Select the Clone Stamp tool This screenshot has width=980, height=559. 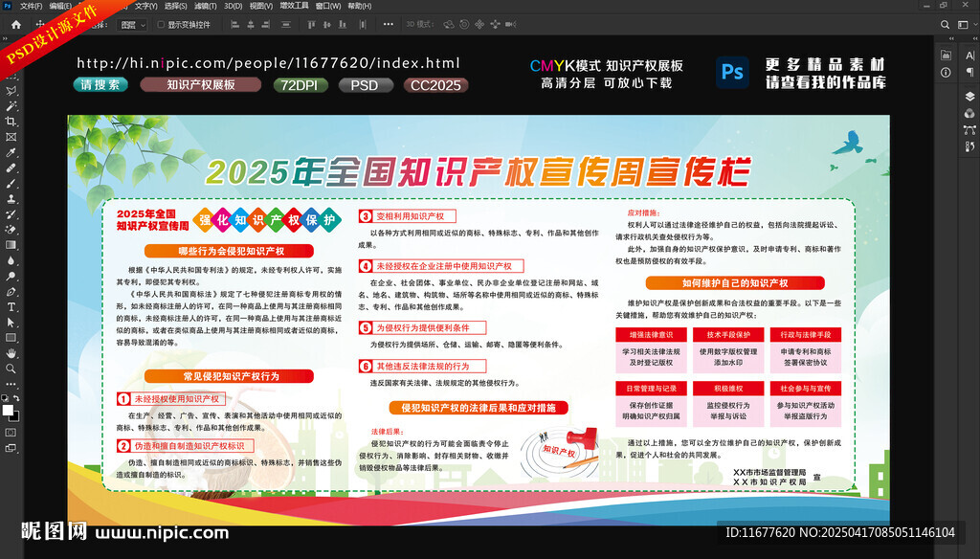11,199
